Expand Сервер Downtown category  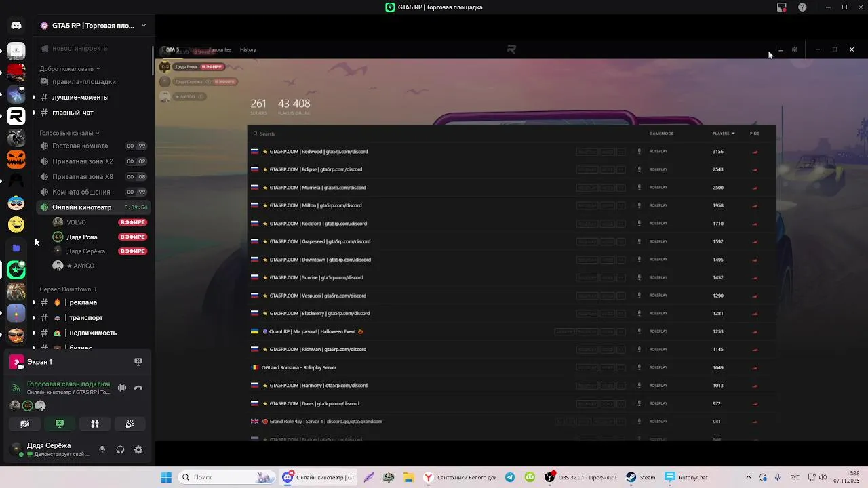click(68, 289)
